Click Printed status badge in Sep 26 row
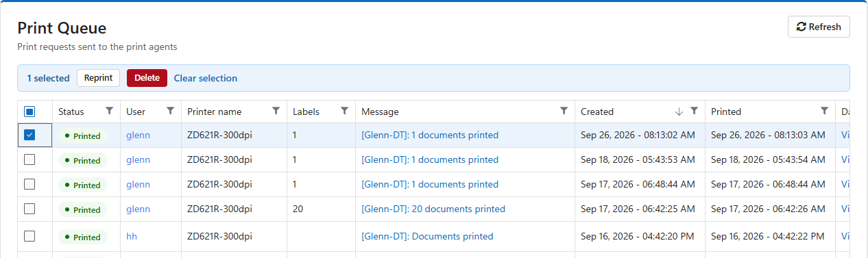This screenshot has height=258, width=868. click(x=83, y=136)
